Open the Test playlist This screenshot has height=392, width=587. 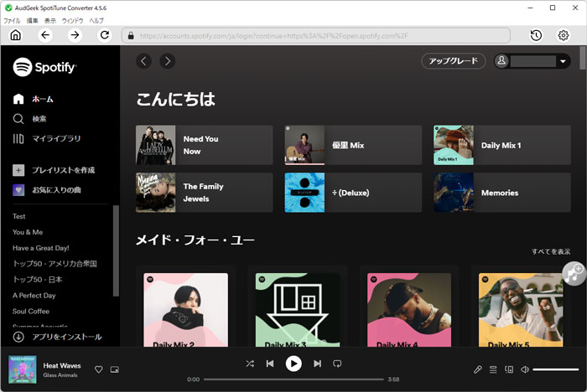pos(19,216)
